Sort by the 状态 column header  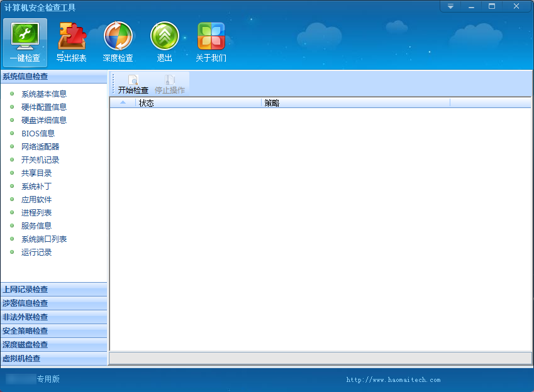pyautogui.click(x=199, y=103)
